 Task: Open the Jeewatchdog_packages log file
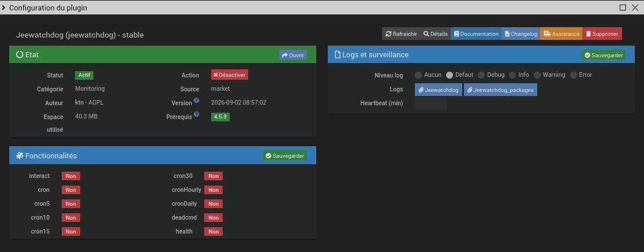[501, 90]
